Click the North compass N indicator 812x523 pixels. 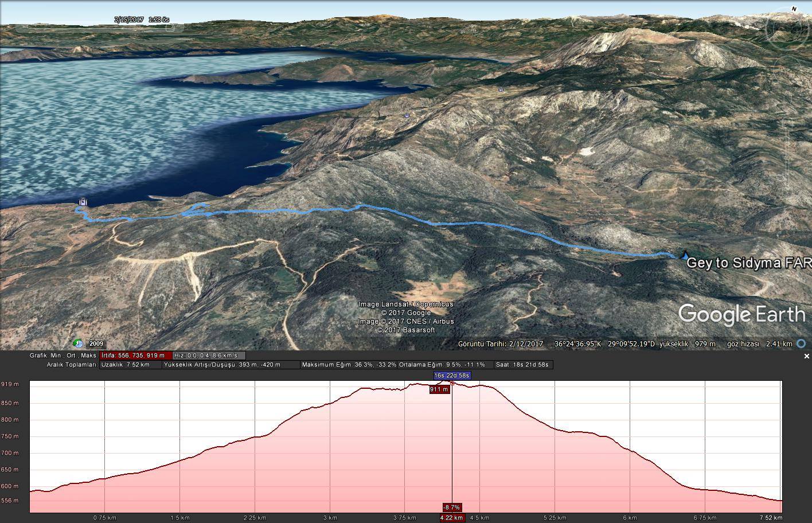click(794, 9)
